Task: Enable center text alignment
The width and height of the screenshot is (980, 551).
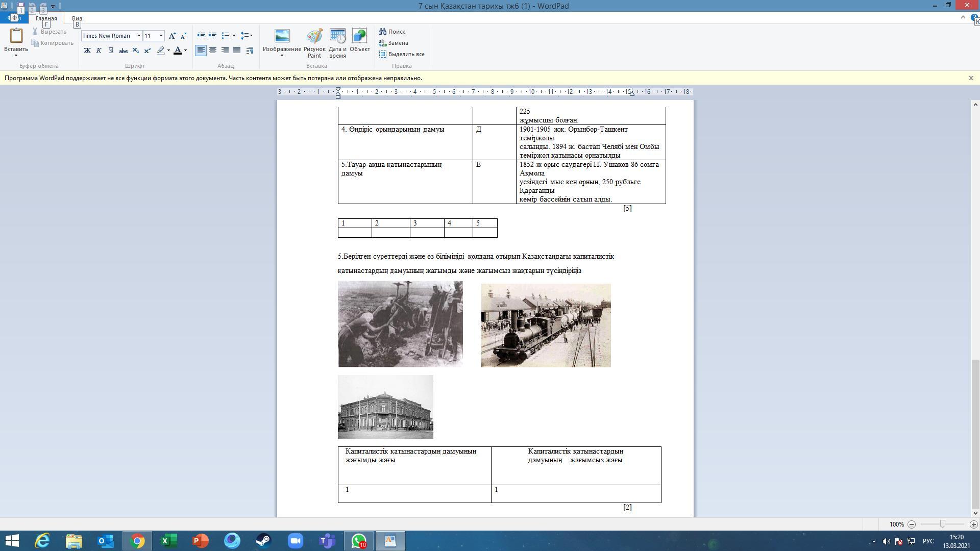Action: (213, 51)
